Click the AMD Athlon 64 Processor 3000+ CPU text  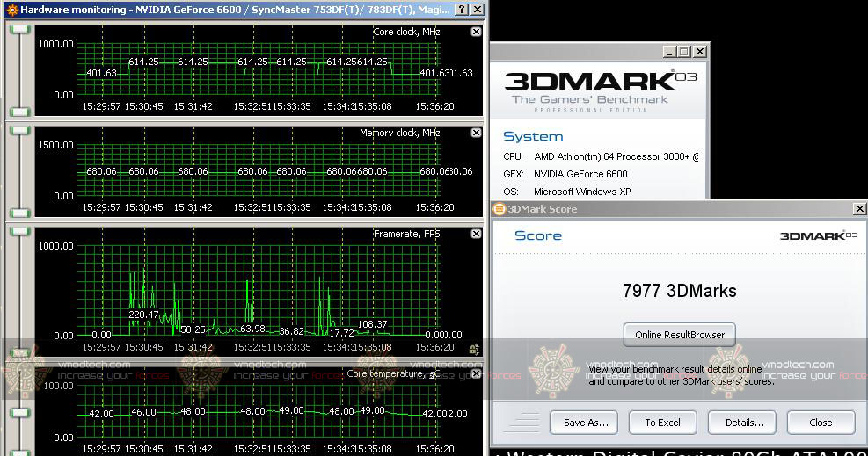click(616, 156)
